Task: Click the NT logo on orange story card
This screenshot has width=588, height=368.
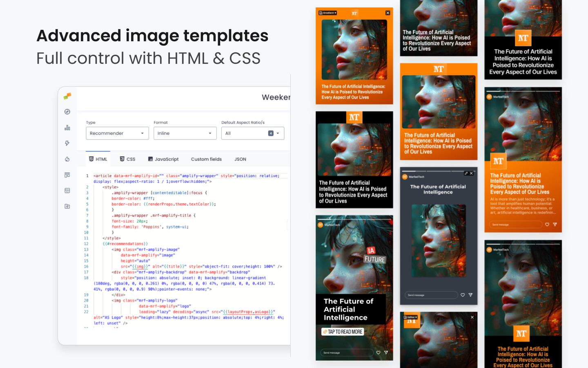Action: pyautogui.click(x=498, y=161)
